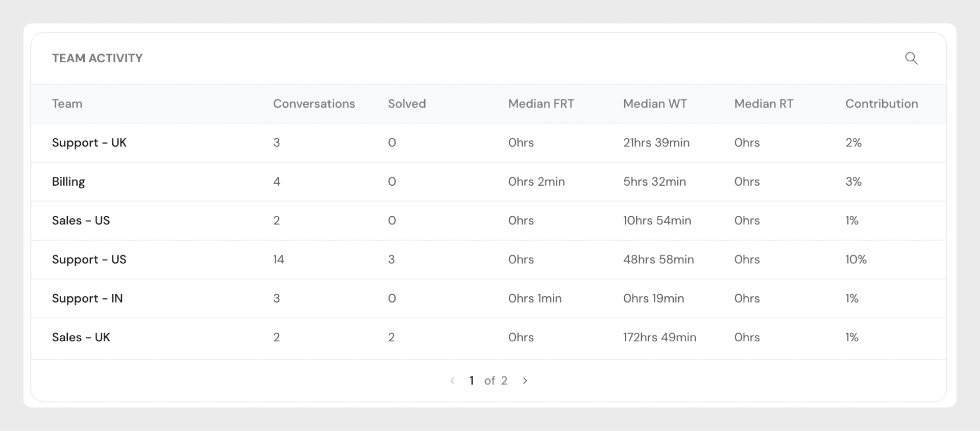Open the Support - IN team

(87, 298)
